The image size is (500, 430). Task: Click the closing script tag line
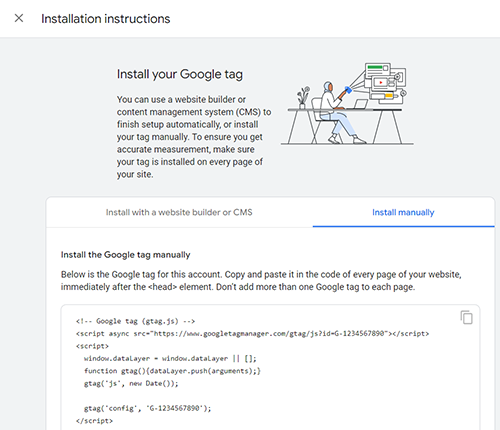pyautogui.click(x=94, y=421)
